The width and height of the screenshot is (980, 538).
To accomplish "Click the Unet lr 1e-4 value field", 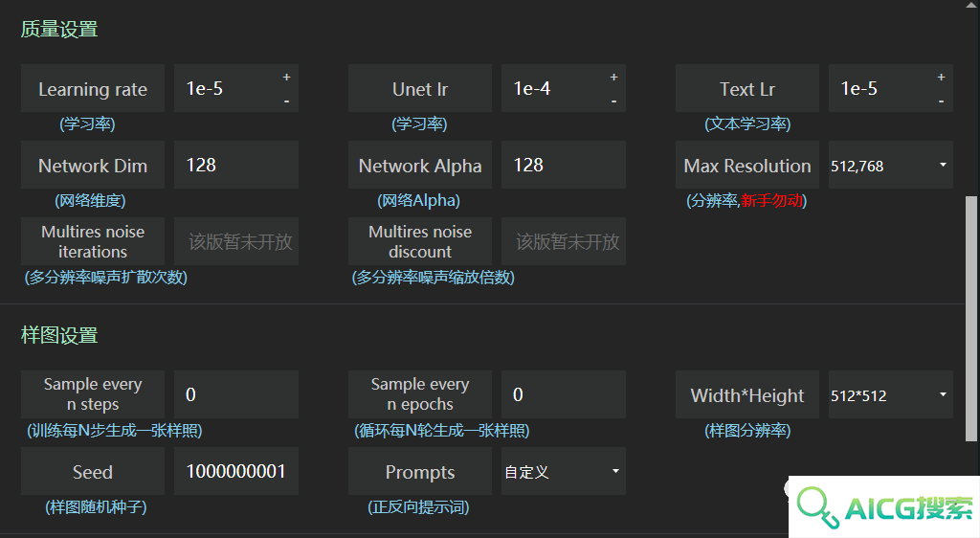I will (x=554, y=88).
